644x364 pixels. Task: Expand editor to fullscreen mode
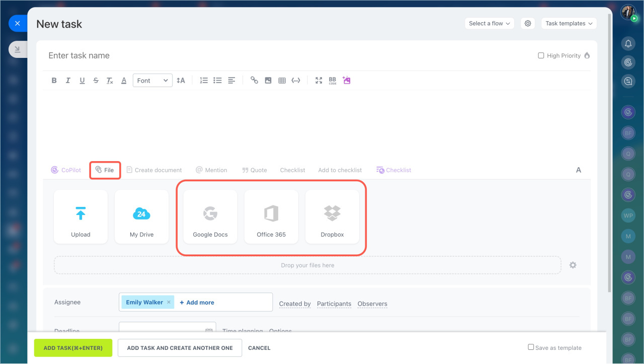point(318,81)
